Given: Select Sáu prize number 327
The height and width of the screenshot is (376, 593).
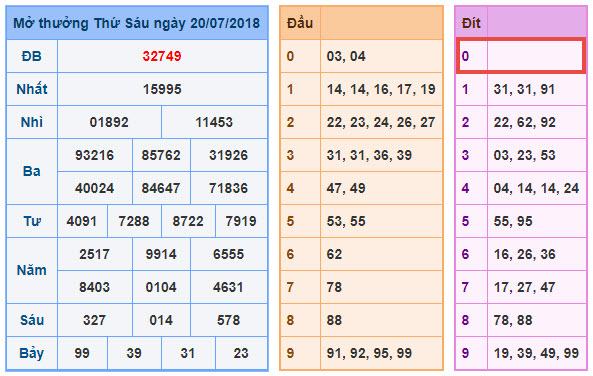Looking at the screenshot, I should click(x=95, y=320).
